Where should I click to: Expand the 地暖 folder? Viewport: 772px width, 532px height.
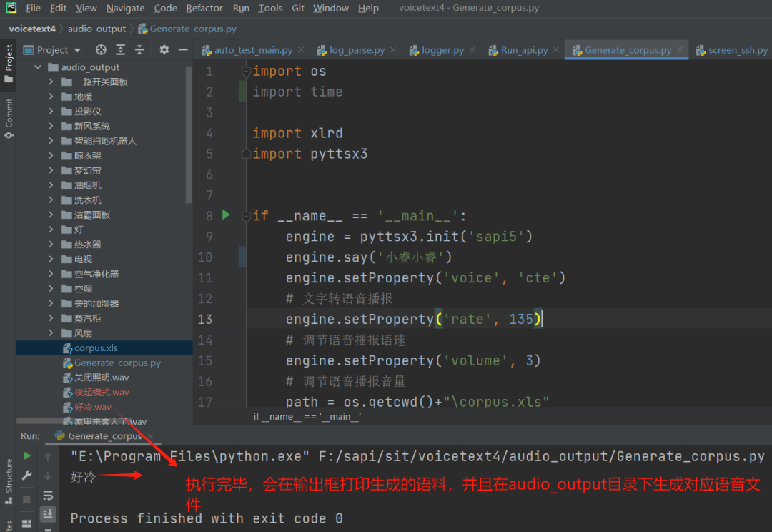pyautogui.click(x=51, y=97)
